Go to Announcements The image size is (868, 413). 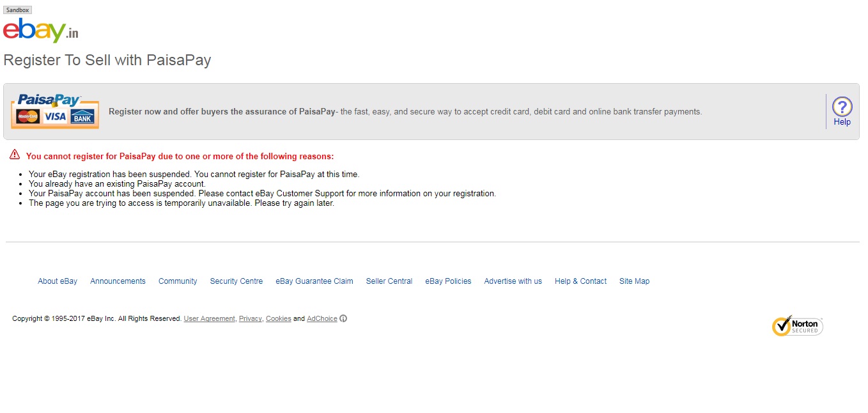point(118,281)
